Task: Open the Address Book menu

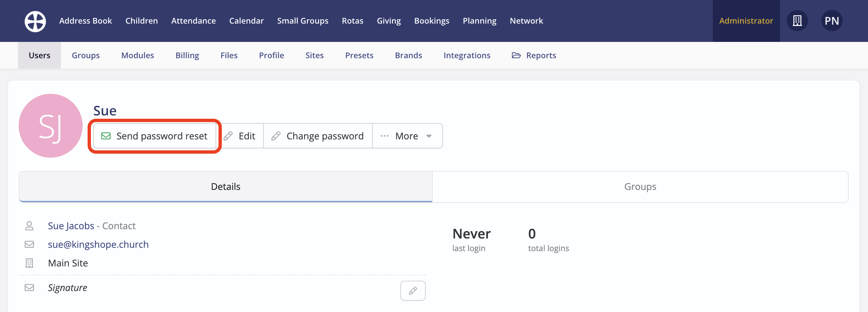Action: 86,21
